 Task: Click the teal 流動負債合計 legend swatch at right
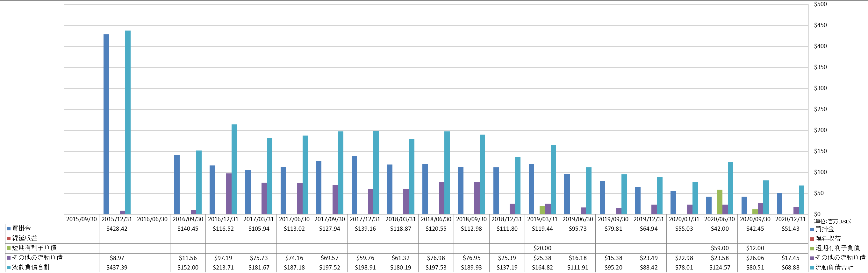pyautogui.click(x=812, y=268)
